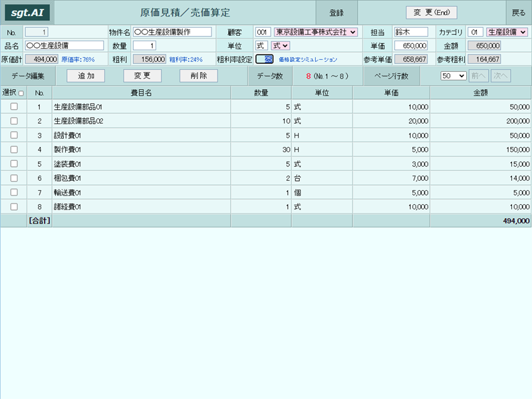The width and height of the screenshot is (532, 399).
Task: Click the 削除 button
Action: point(198,76)
